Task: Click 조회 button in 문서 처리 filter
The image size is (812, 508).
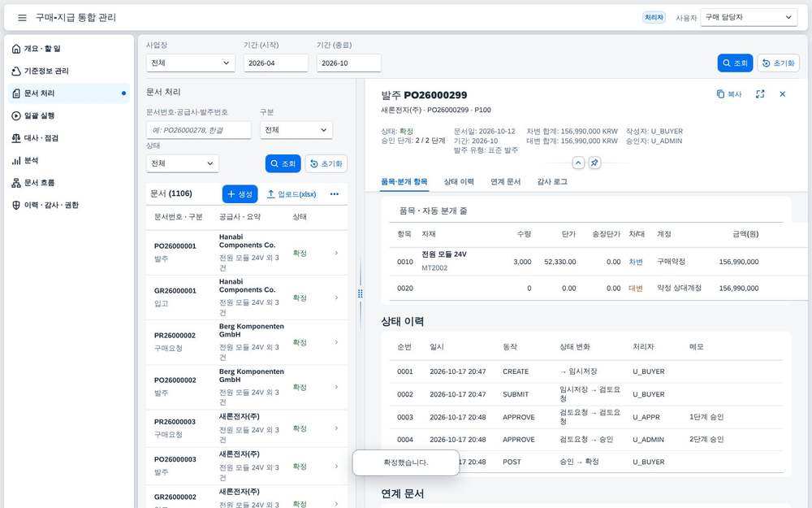Action: coord(283,164)
